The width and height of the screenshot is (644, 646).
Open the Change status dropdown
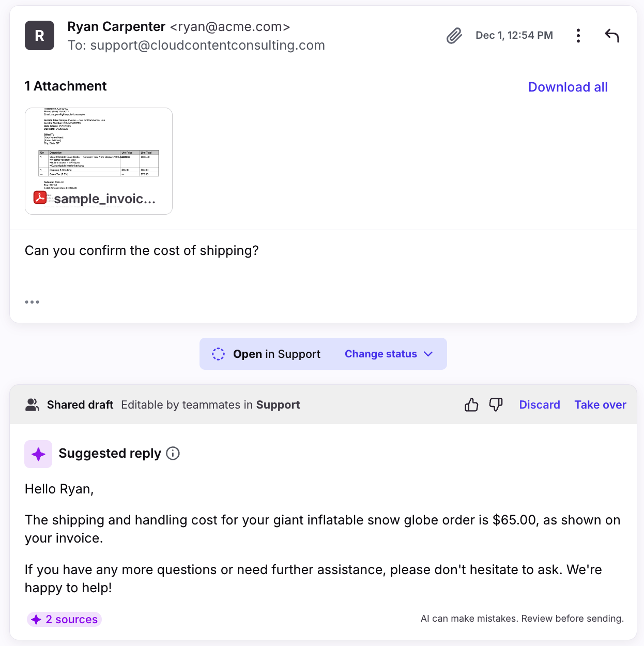(x=381, y=354)
